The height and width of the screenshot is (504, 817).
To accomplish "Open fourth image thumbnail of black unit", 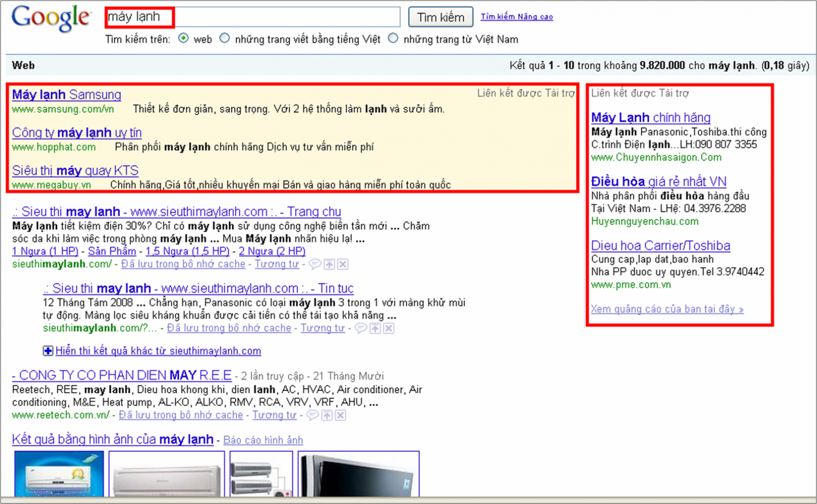I will tap(358, 474).
